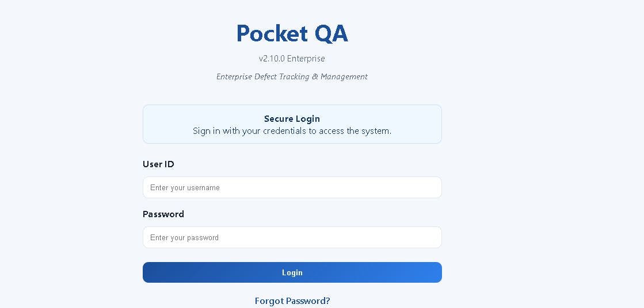Click the User ID field label
This screenshot has width=644, height=308.
[x=158, y=164]
